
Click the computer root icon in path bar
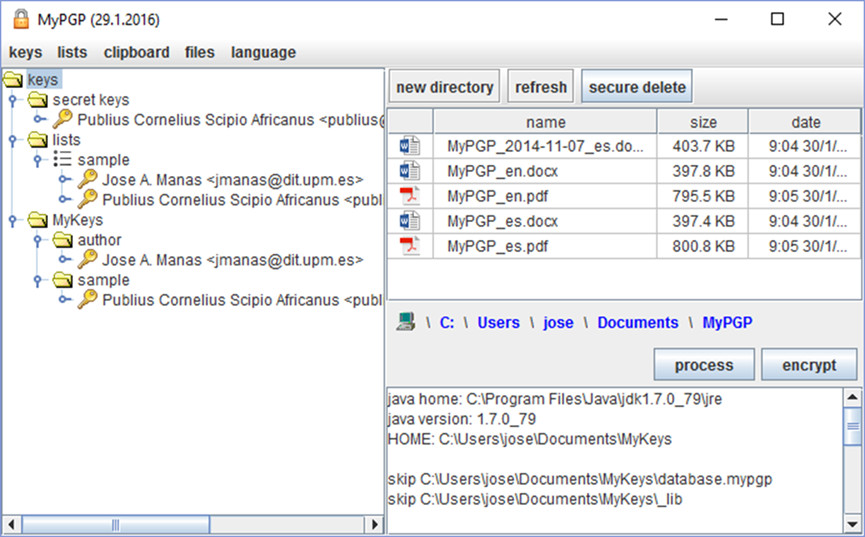click(x=406, y=322)
